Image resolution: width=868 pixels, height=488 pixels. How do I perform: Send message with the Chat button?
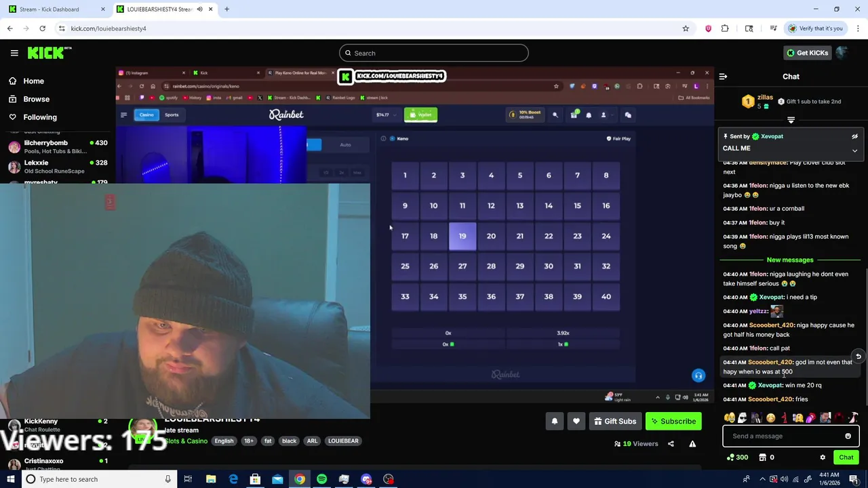tap(846, 457)
